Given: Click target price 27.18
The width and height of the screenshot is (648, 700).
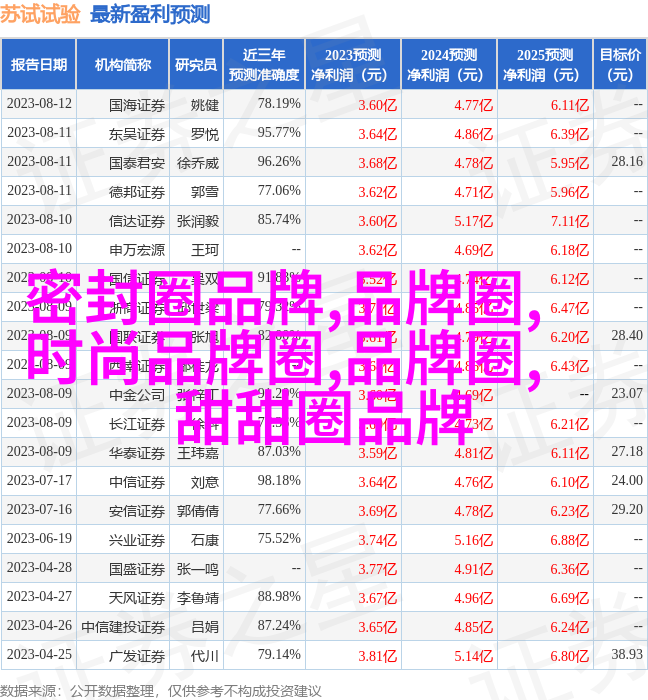Looking at the screenshot, I should [627, 451].
